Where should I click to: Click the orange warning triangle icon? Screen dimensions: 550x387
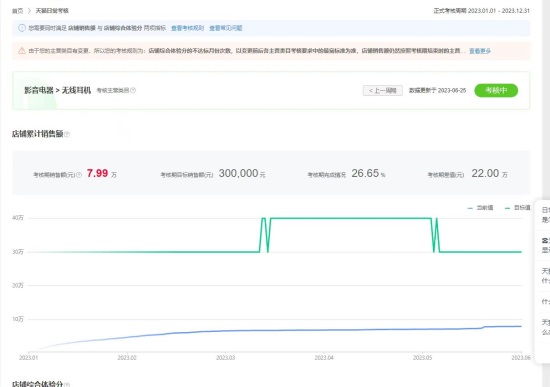click(x=22, y=51)
